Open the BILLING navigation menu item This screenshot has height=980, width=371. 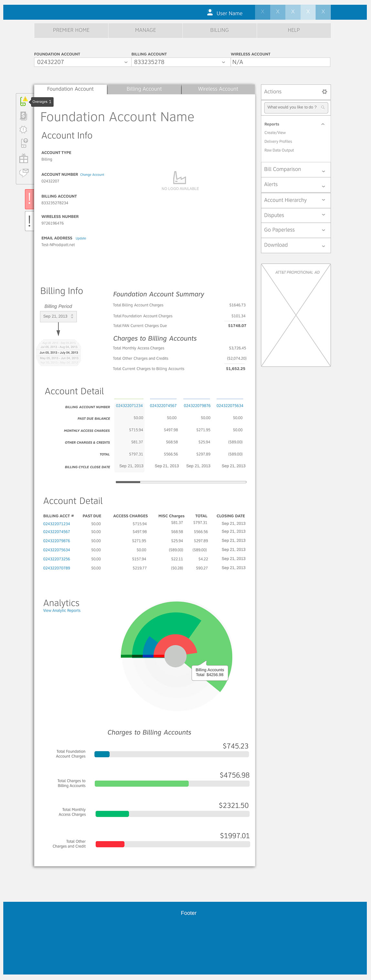coord(219,30)
